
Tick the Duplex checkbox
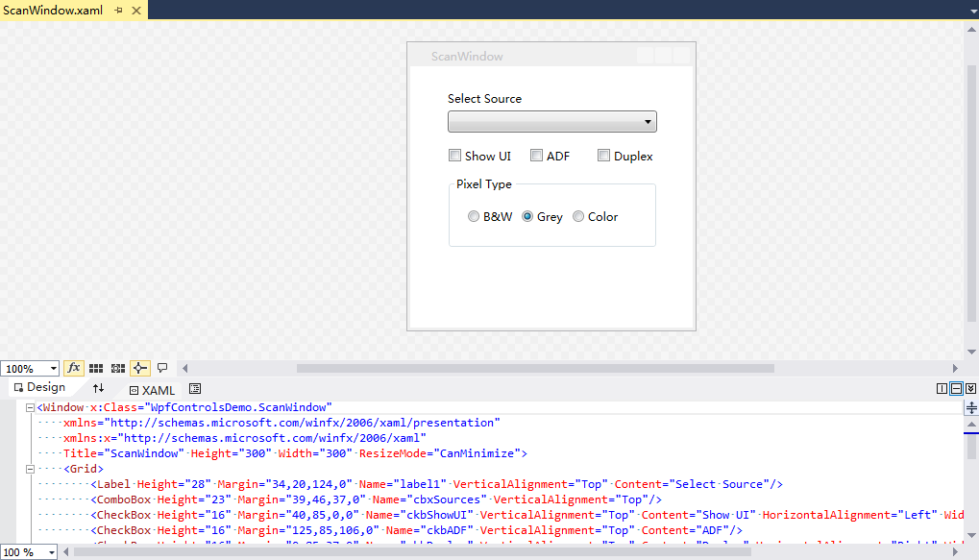(604, 156)
